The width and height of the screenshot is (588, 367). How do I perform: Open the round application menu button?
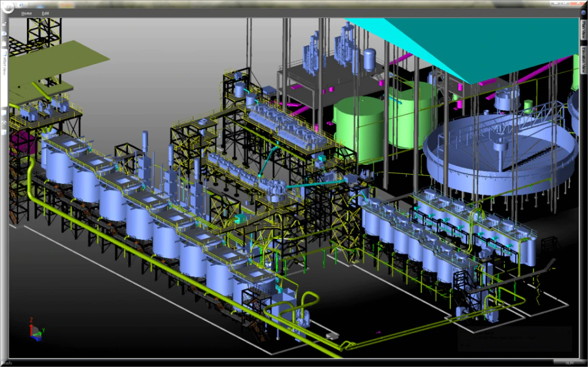coord(7,7)
